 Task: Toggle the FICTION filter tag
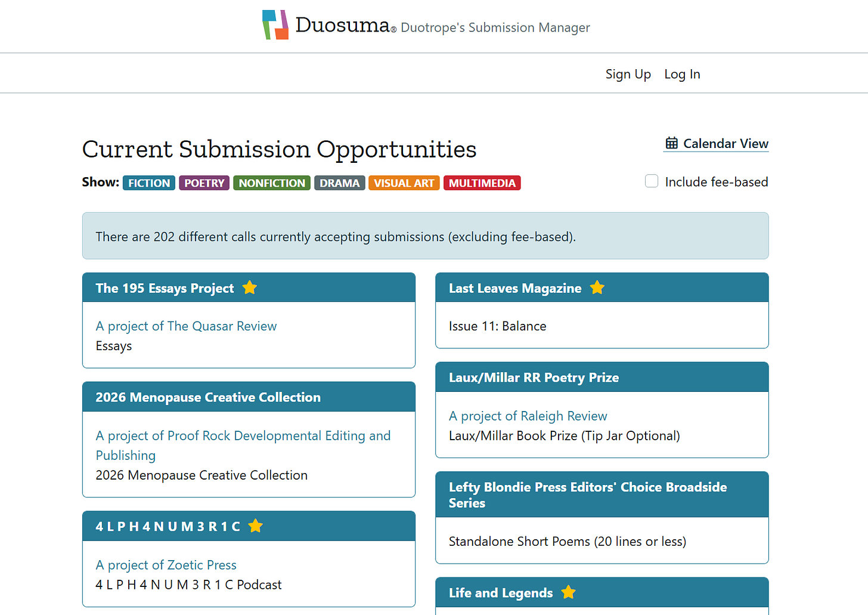149,183
